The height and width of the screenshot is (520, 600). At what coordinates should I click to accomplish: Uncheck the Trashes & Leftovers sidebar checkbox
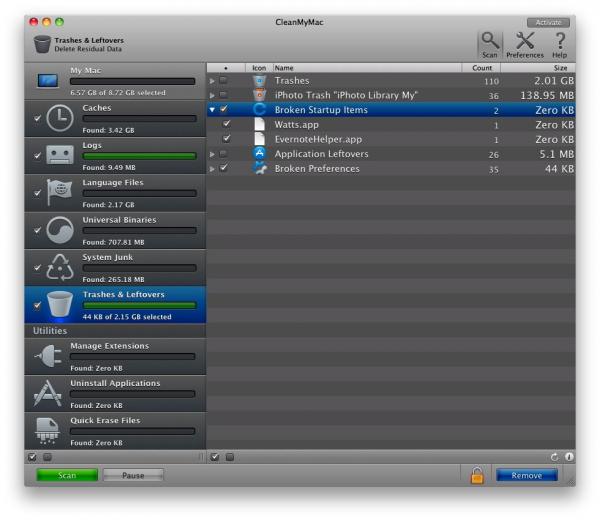37,305
